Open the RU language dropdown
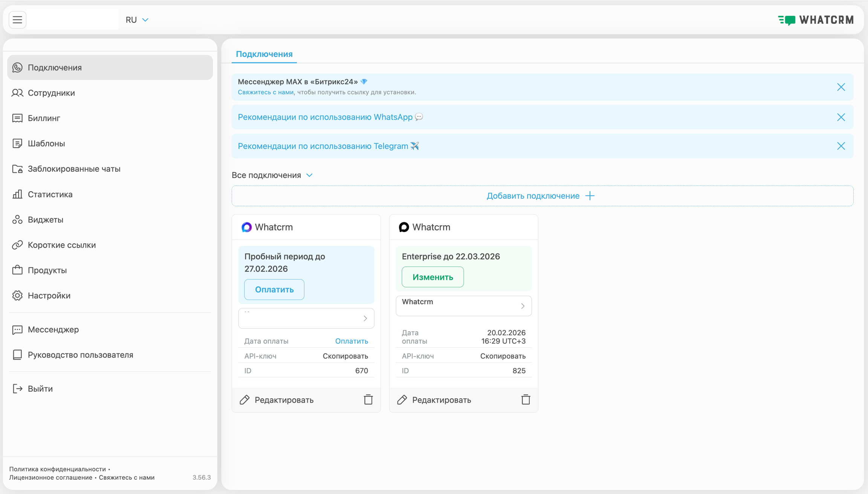 137,20
